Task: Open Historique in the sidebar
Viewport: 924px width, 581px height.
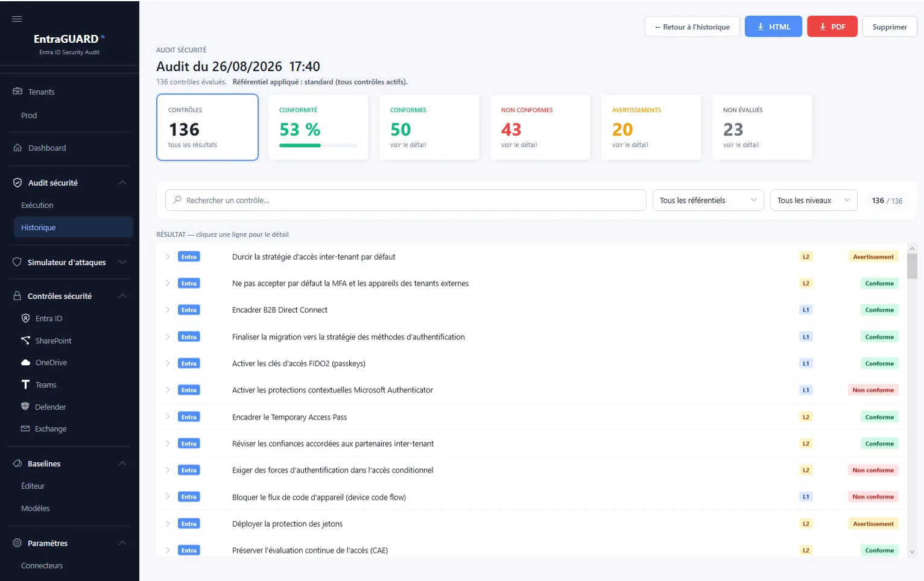Action: [73, 227]
